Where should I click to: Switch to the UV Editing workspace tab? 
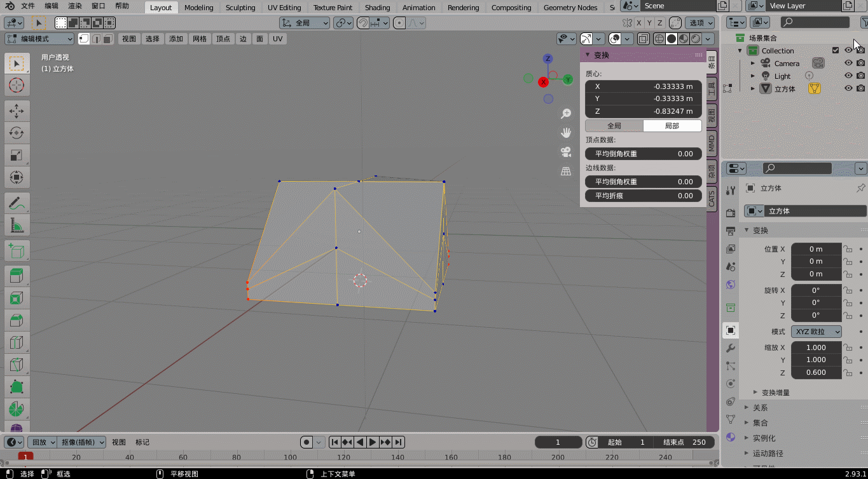[284, 8]
